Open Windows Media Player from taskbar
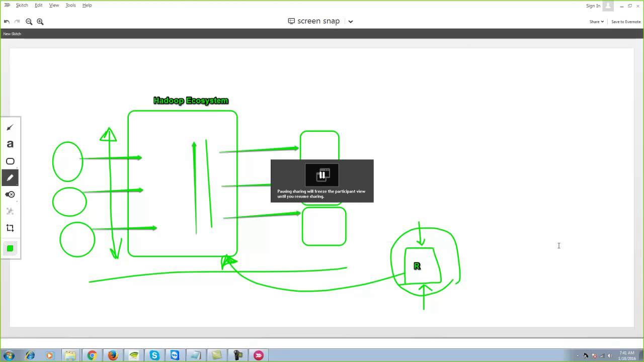This screenshot has height=362, width=644. tap(49, 355)
